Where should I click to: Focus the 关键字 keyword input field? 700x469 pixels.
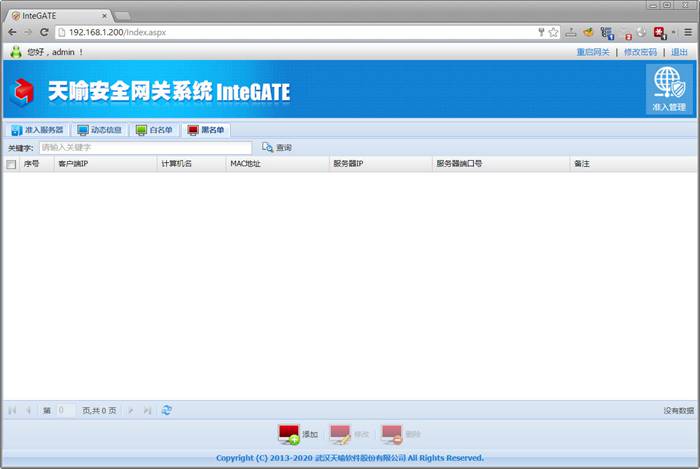pos(146,148)
